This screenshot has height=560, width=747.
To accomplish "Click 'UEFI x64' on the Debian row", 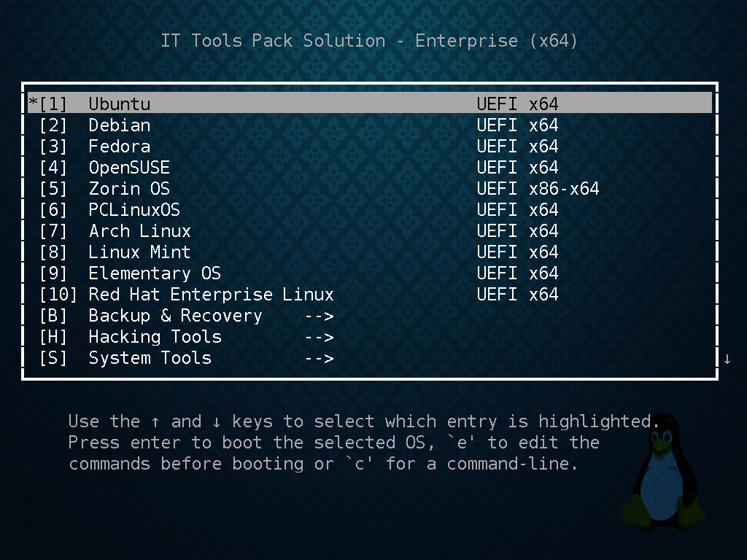I will 517,125.
